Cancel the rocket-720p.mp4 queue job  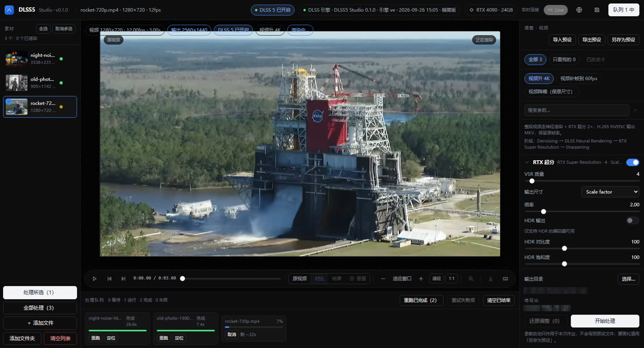click(x=232, y=335)
